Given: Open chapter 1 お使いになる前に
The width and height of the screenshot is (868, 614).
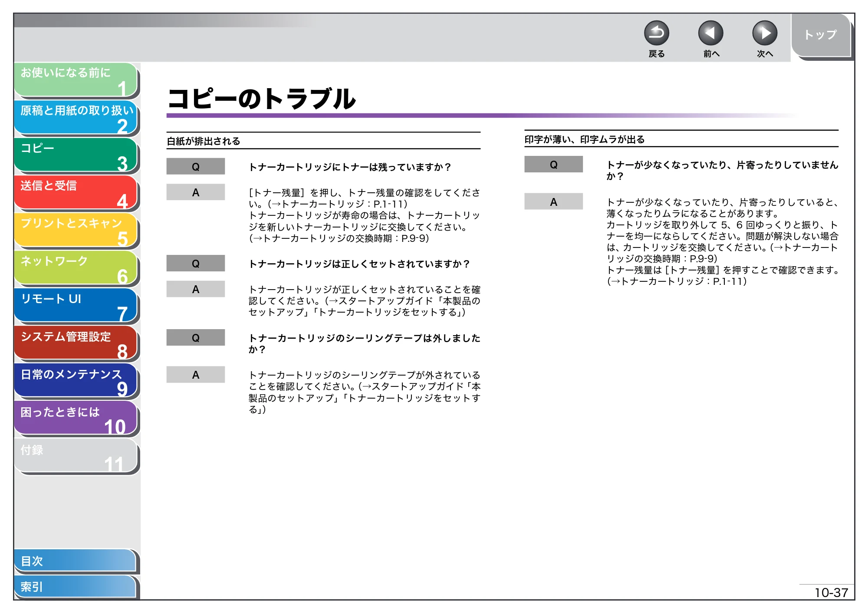Looking at the screenshot, I should tap(76, 79).
